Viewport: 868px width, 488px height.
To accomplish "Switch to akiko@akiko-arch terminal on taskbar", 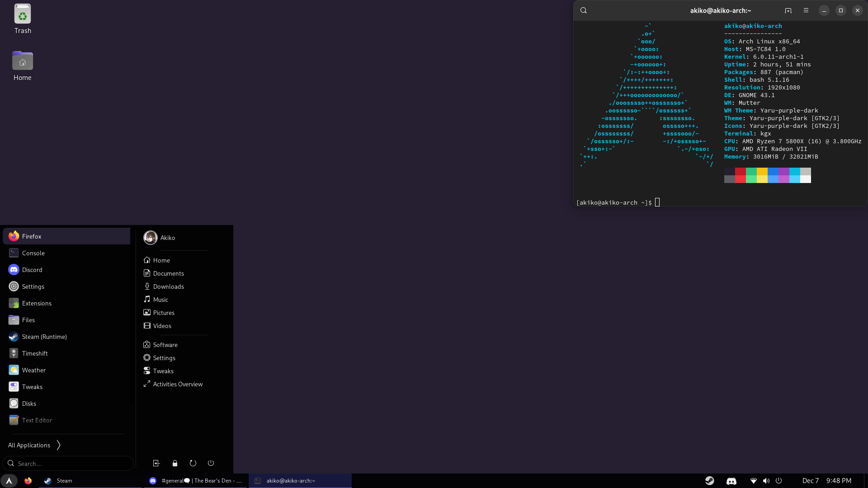I will 300,481.
